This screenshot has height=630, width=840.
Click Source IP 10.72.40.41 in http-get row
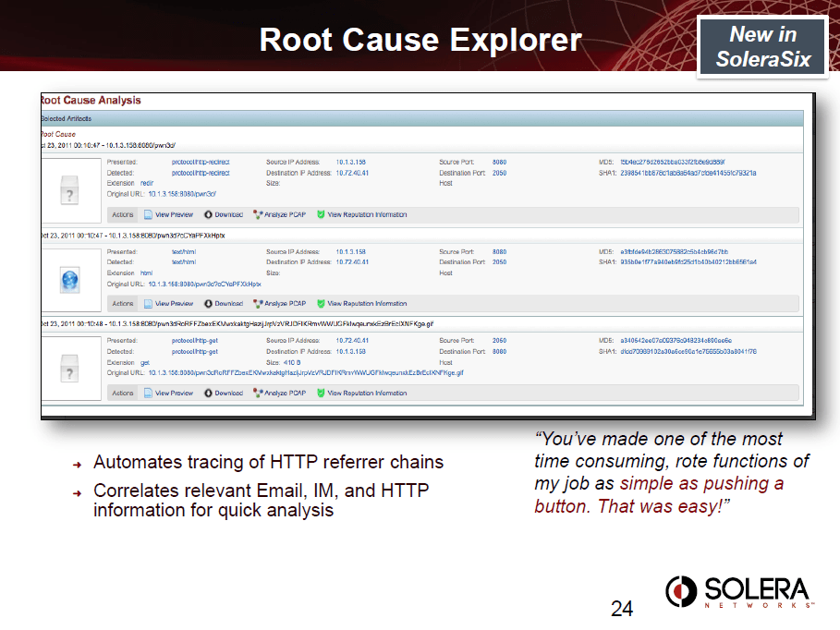pos(352,341)
